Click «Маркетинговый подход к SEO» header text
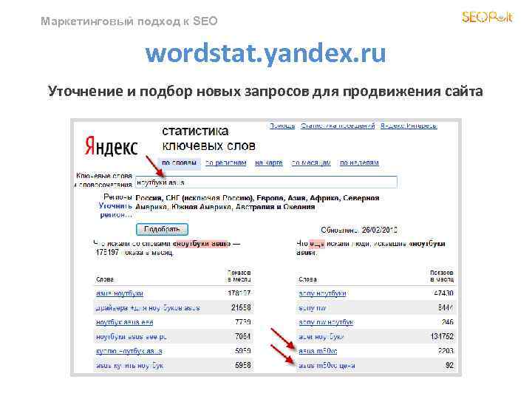The width and height of the screenshot is (532, 399). coord(129,21)
